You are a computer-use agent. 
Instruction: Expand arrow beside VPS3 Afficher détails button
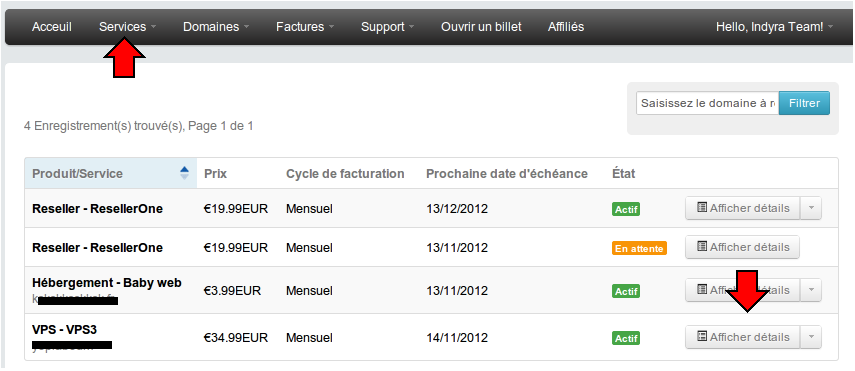[811, 337]
